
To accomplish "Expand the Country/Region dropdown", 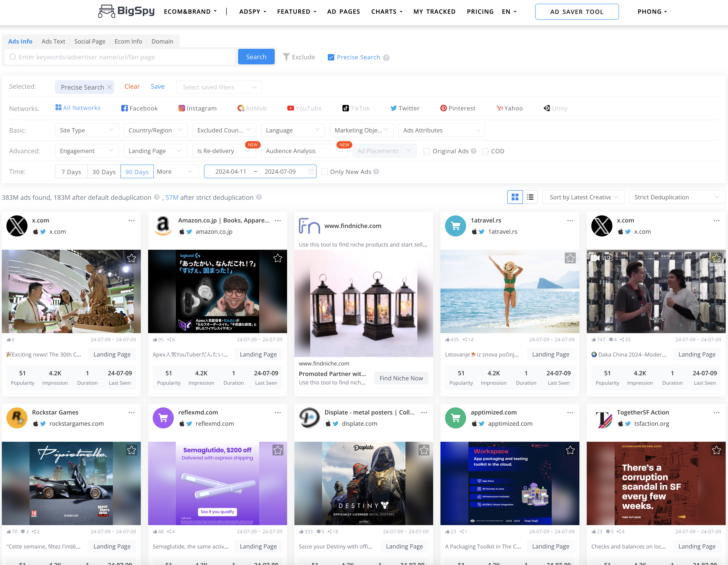I will (x=155, y=130).
